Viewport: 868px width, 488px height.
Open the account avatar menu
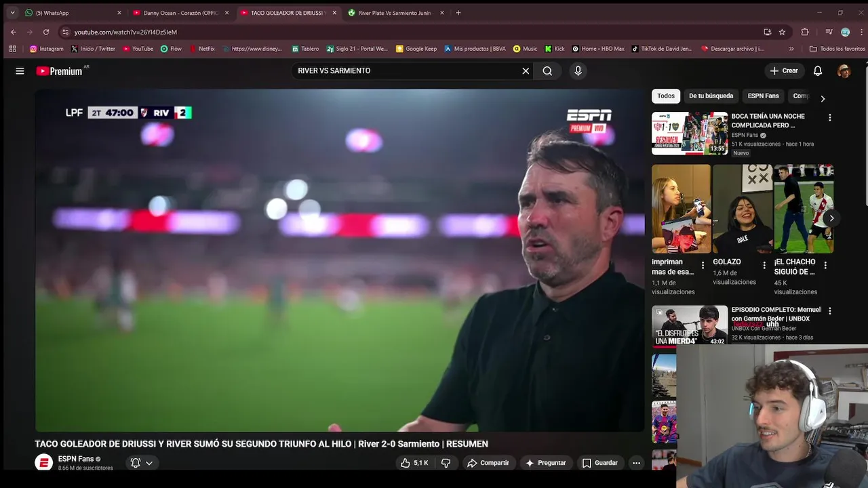[x=844, y=70]
